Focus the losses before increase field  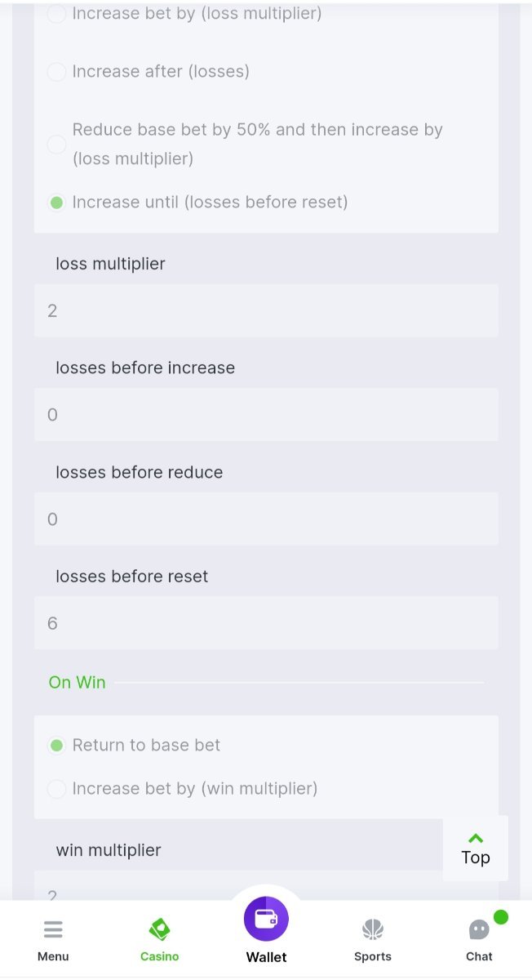click(266, 415)
